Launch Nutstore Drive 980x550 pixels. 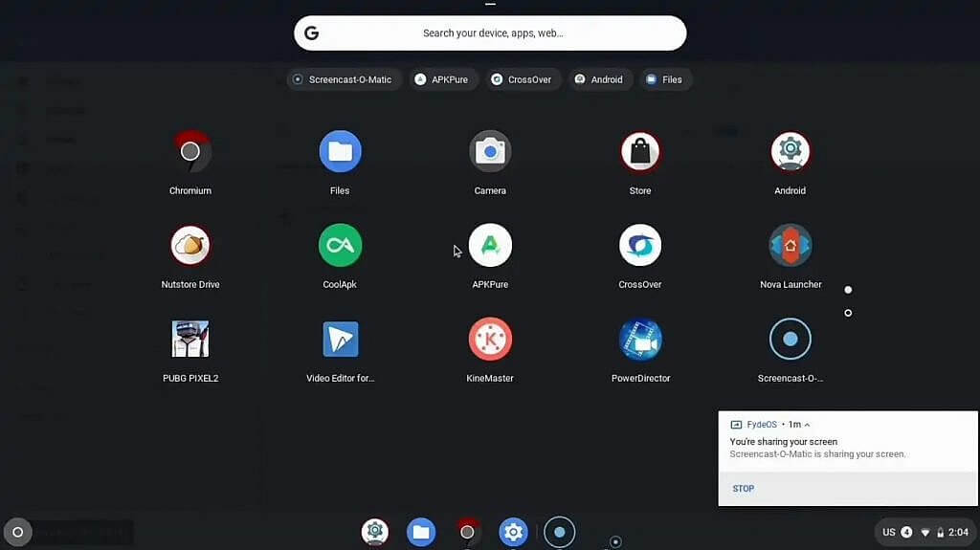(190, 245)
